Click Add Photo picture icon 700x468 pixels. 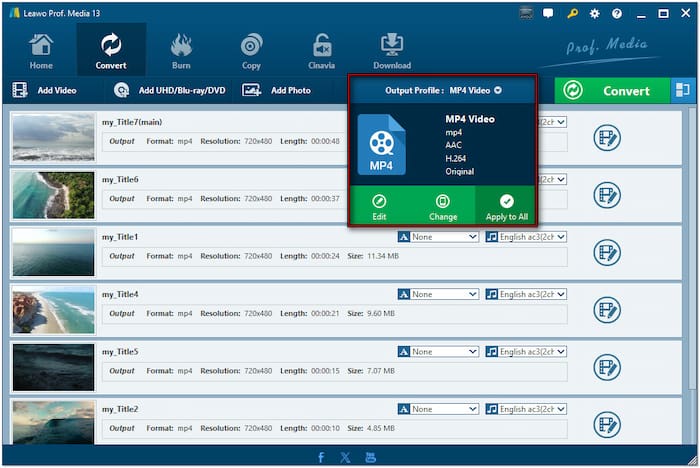[251, 90]
